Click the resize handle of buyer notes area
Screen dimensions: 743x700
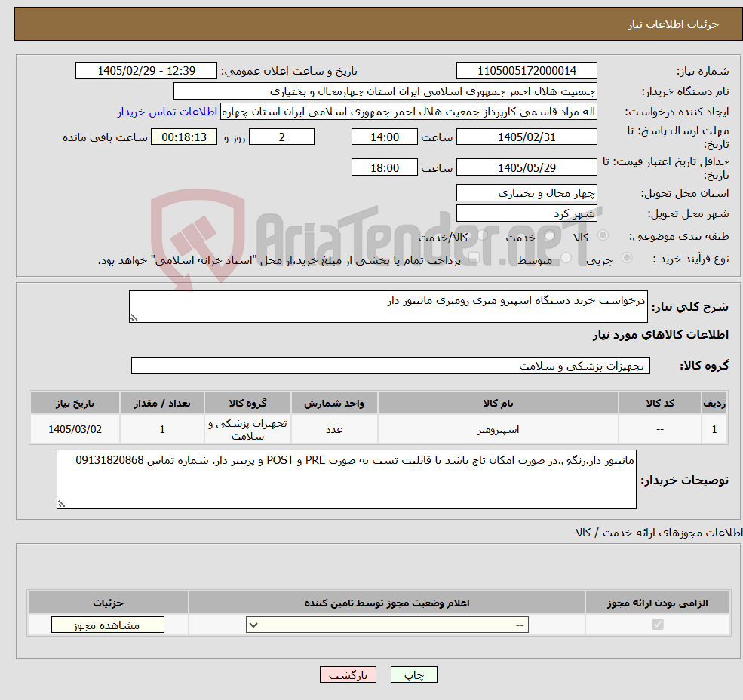click(x=61, y=504)
